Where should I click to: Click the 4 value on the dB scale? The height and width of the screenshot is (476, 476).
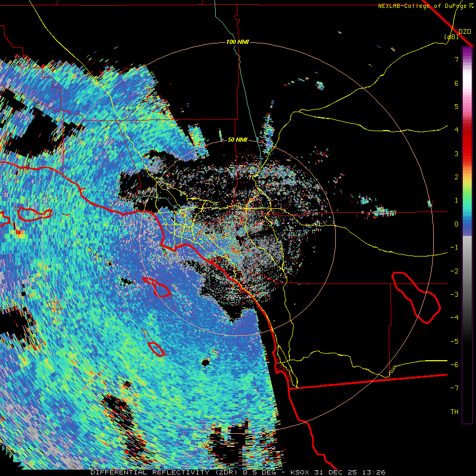456,130
